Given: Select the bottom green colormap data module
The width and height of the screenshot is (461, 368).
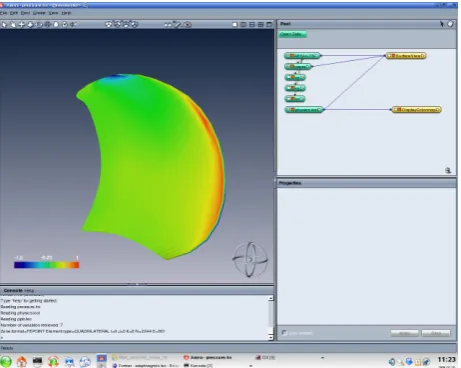Looking at the screenshot, I should point(304,109).
